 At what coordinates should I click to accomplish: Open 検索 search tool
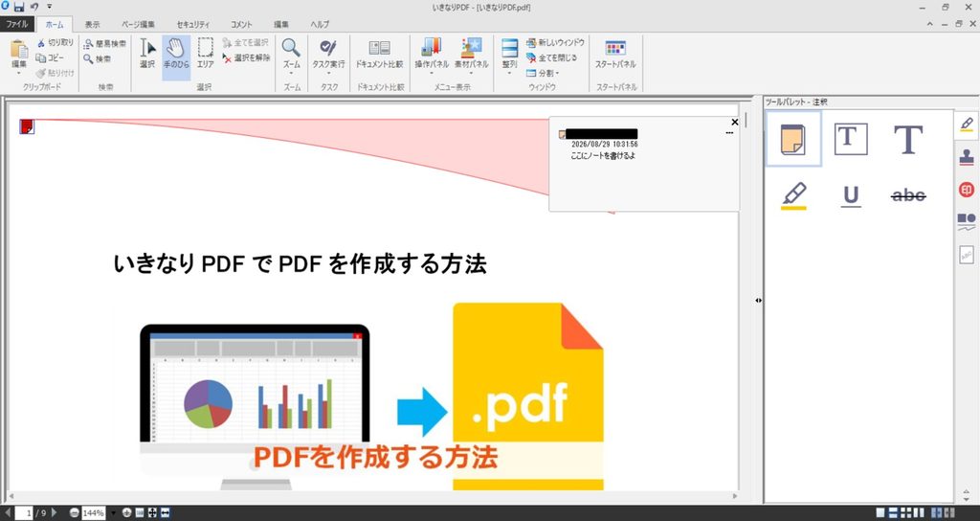pyautogui.click(x=98, y=58)
